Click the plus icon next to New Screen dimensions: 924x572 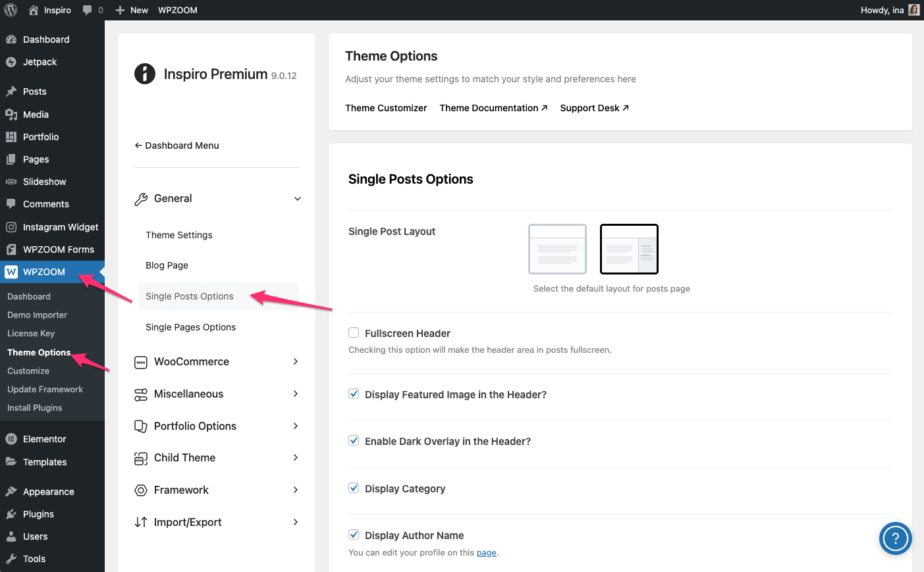[120, 10]
